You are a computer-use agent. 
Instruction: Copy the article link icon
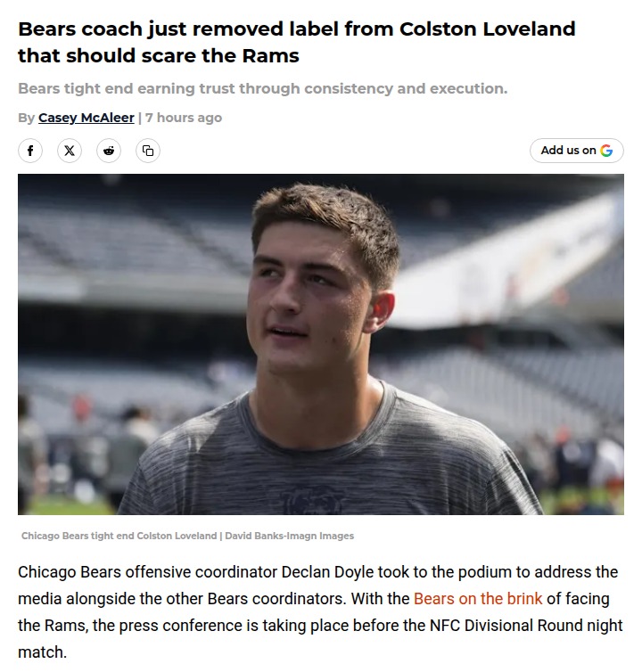coord(148,151)
